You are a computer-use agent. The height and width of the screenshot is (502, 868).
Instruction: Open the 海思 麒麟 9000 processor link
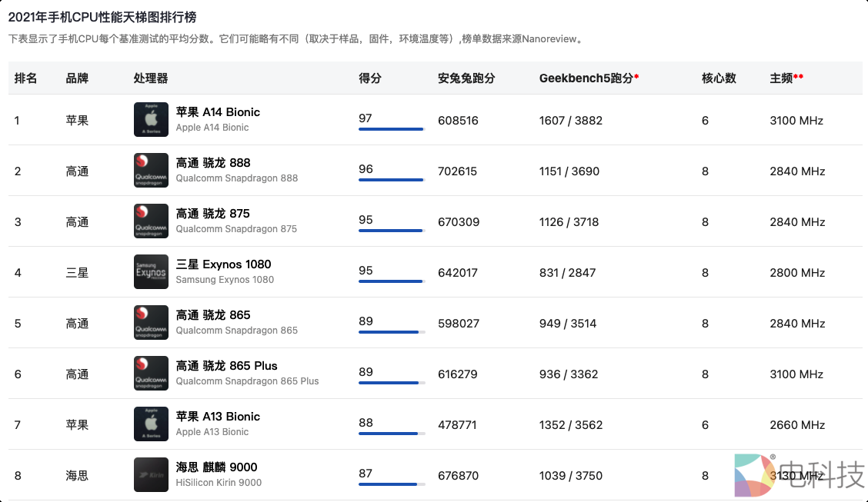tap(216, 467)
